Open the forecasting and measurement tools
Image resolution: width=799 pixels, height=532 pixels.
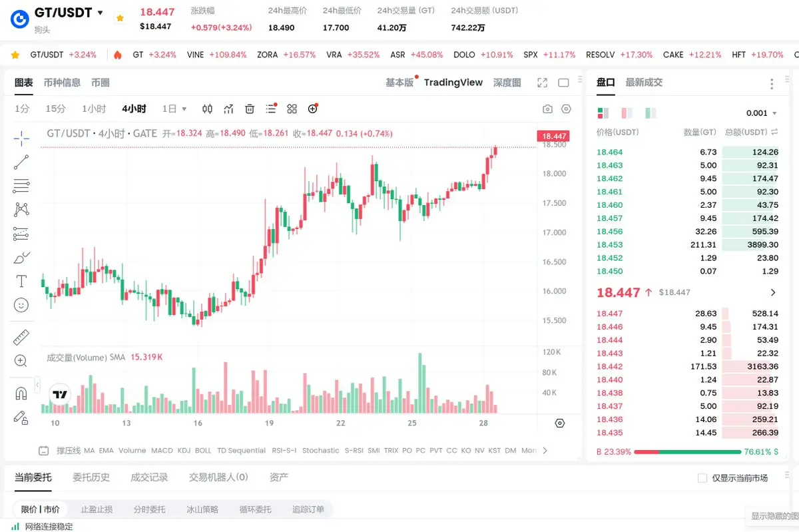click(x=21, y=234)
